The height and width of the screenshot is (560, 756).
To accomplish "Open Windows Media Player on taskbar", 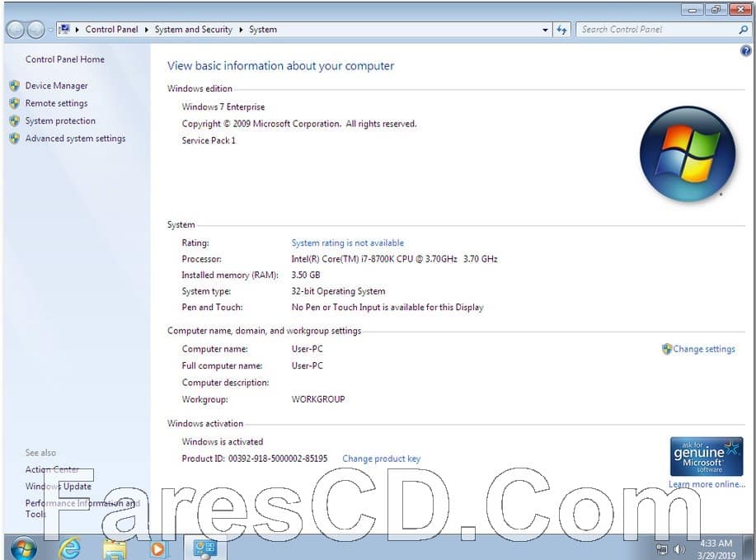I will tap(157, 549).
